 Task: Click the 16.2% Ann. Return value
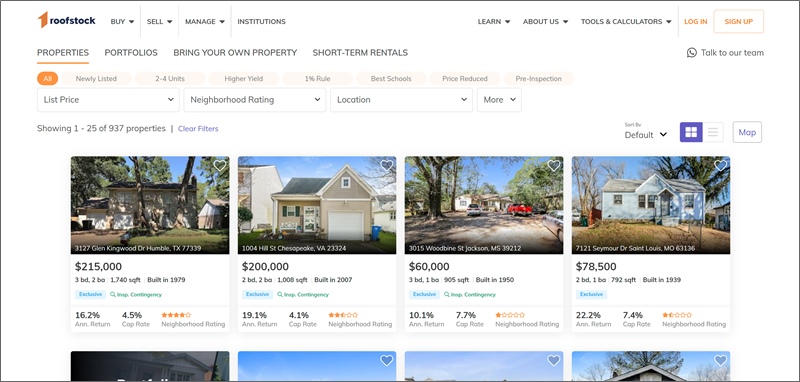coord(88,315)
